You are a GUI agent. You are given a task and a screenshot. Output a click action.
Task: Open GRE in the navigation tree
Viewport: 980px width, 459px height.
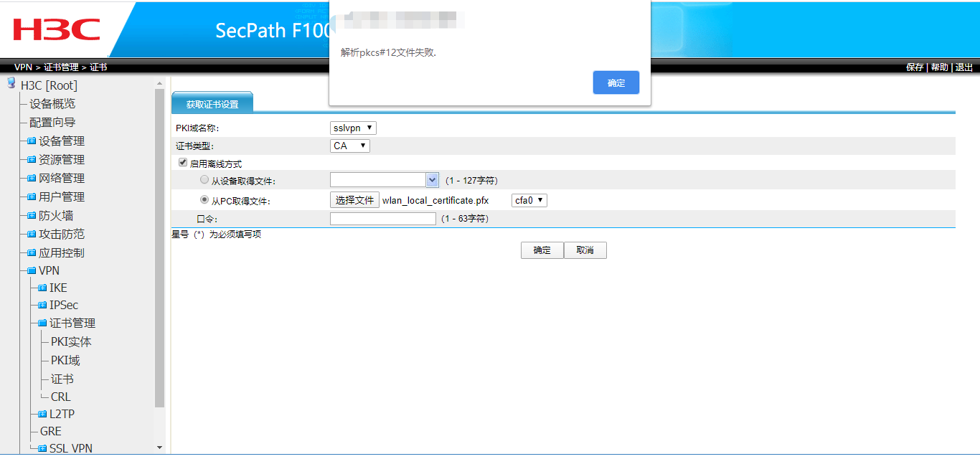pos(51,432)
